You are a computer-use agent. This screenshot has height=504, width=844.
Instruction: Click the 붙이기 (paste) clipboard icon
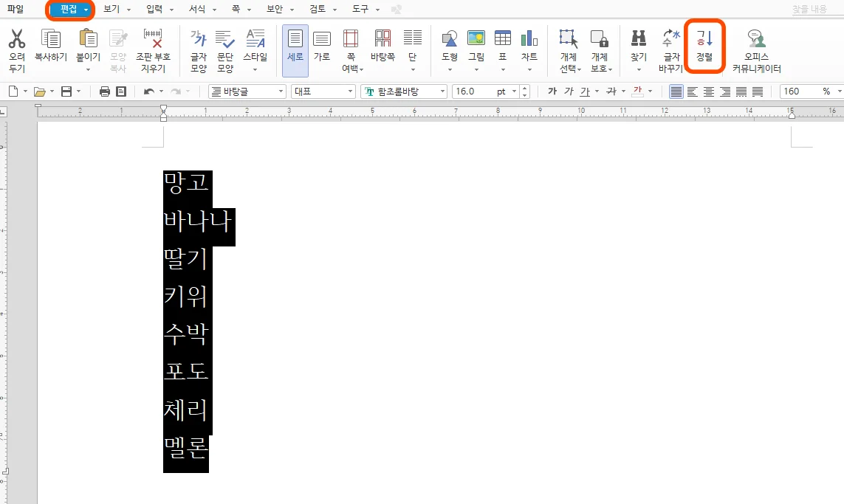[89, 38]
